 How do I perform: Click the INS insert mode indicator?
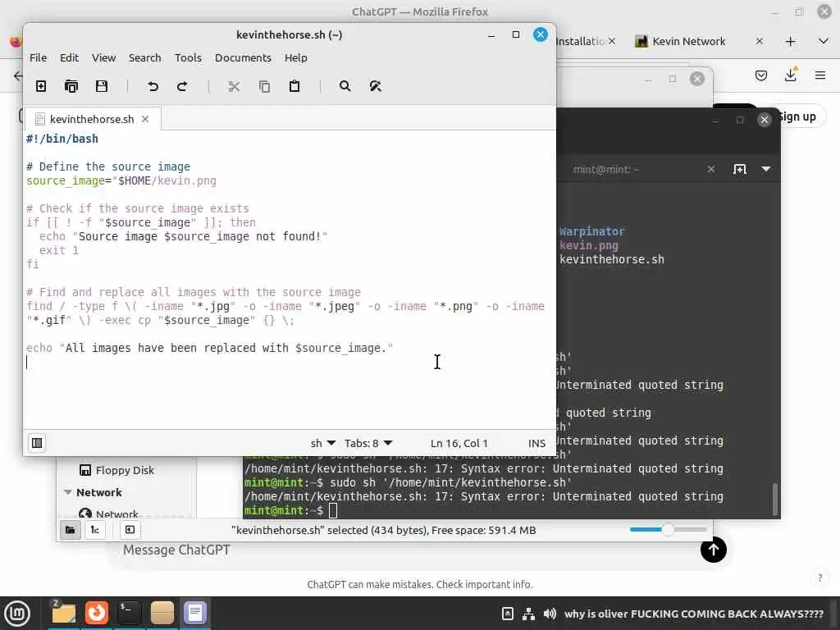536,443
